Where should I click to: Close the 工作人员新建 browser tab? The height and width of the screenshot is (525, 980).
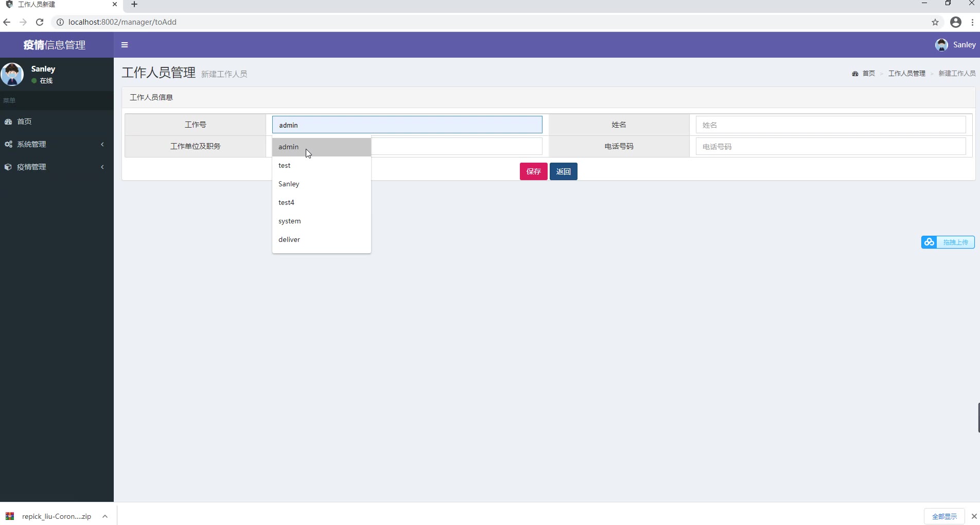click(115, 4)
